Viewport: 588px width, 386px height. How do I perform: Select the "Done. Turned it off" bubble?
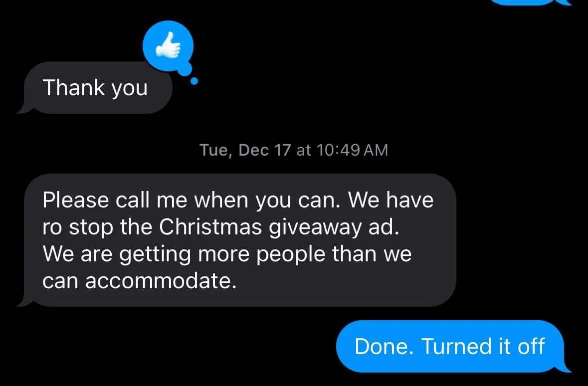click(452, 346)
